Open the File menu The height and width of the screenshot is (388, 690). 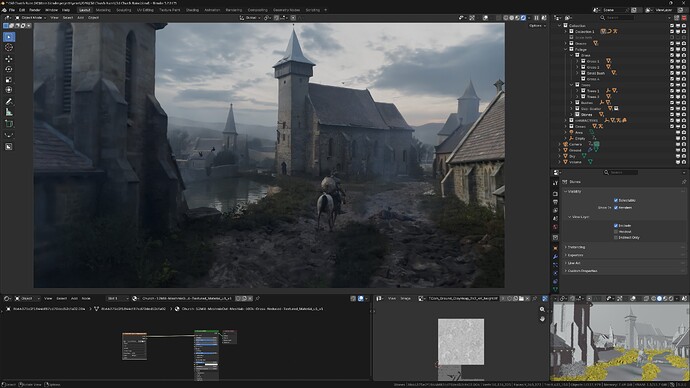coord(12,10)
